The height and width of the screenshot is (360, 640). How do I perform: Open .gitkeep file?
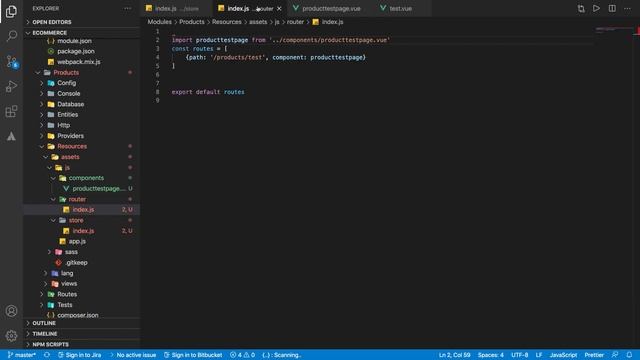pyautogui.click(x=82, y=262)
